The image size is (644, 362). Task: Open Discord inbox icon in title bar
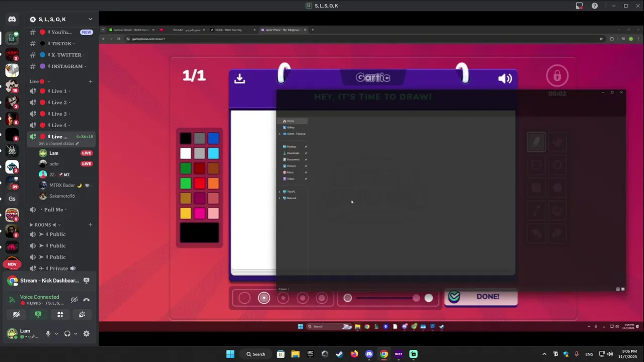pos(579,6)
